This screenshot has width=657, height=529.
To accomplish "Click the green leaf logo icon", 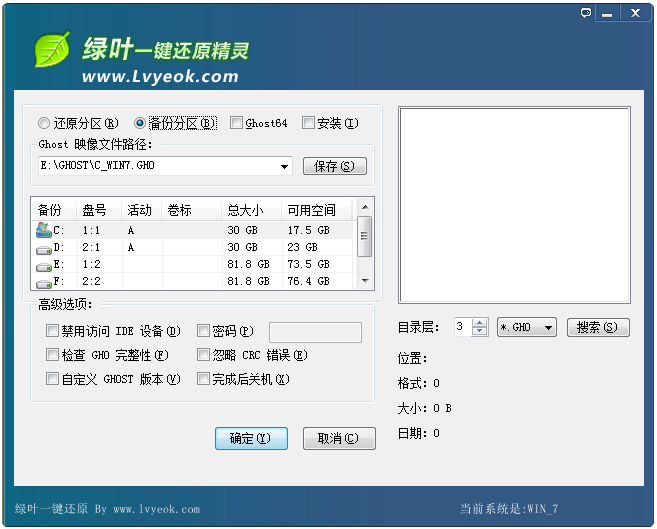I will point(52,49).
